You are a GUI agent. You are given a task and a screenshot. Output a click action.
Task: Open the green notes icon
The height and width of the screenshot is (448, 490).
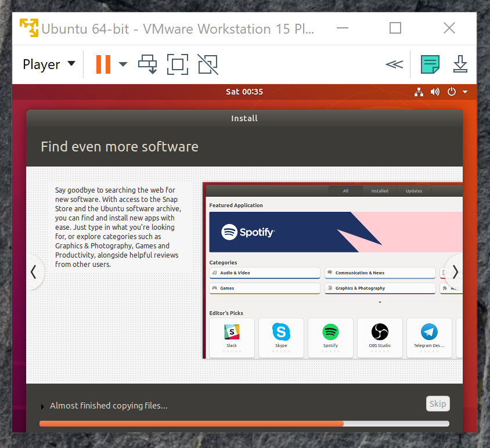[430, 64]
